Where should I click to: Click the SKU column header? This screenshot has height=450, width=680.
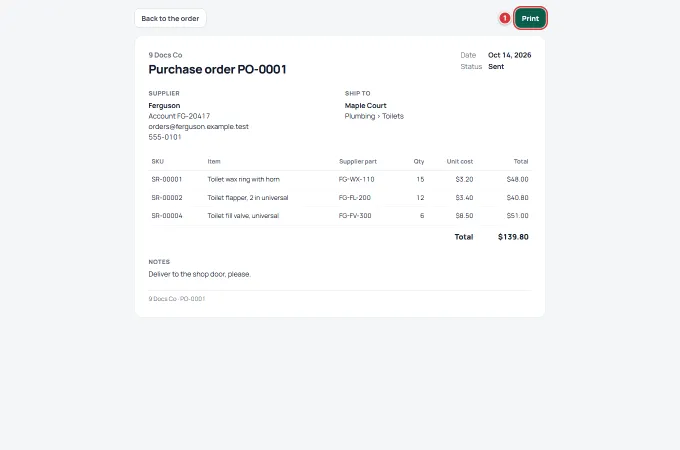click(x=157, y=161)
